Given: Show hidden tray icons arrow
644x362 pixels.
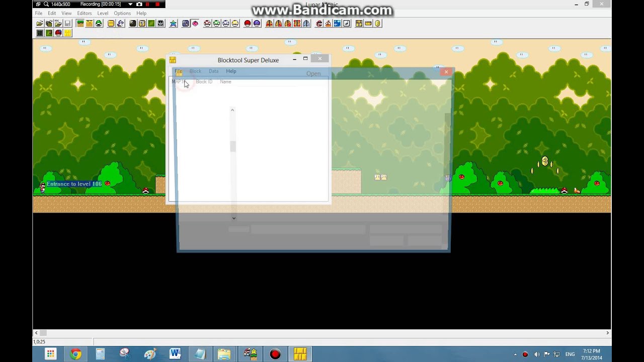Looking at the screenshot, I should point(515,354).
